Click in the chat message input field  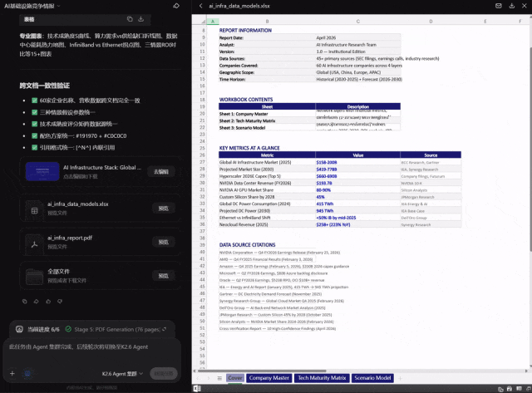click(91, 351)
